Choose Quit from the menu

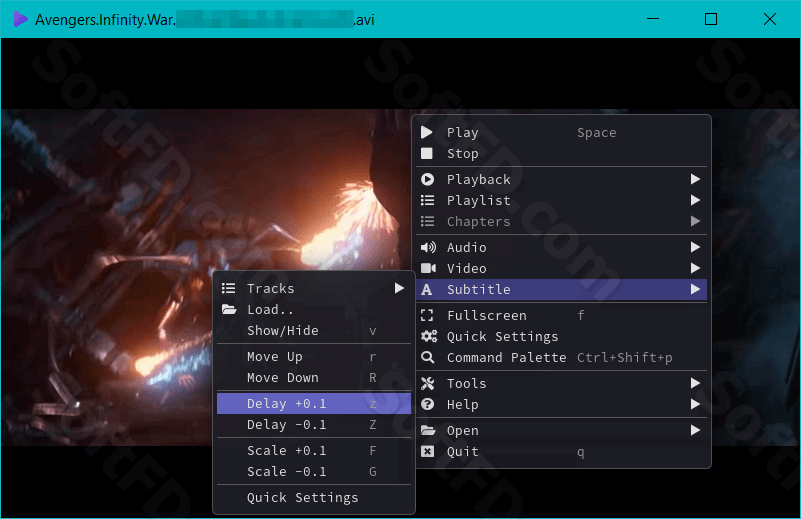point(561,451)
